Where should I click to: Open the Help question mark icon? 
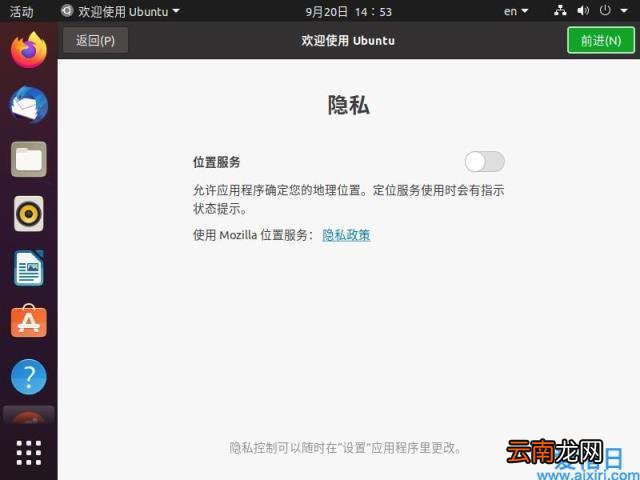click(x=29, y=377)
